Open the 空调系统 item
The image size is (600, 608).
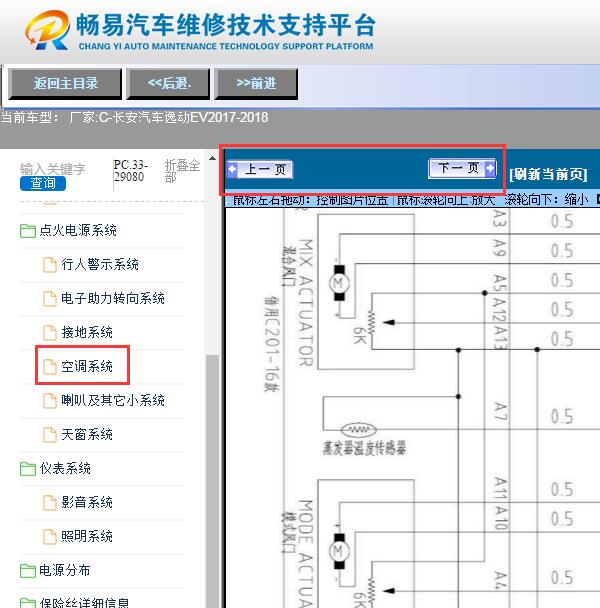click(x=87, y=366)
